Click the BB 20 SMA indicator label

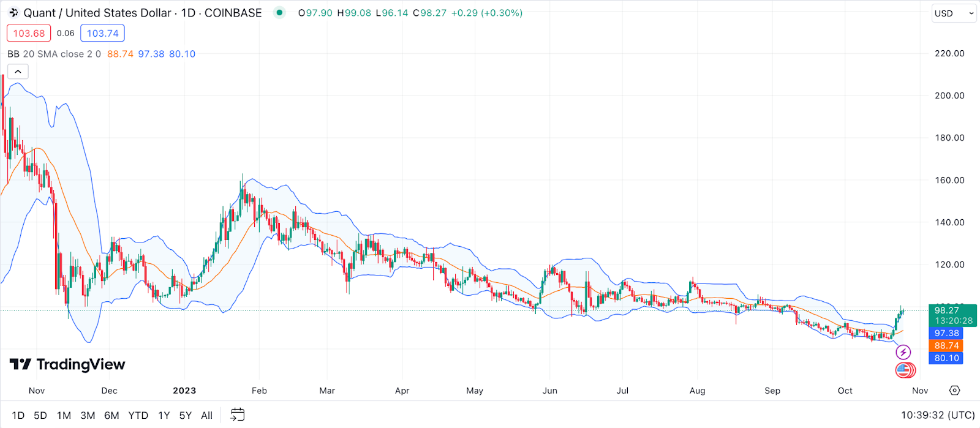[x=54, y=54]
